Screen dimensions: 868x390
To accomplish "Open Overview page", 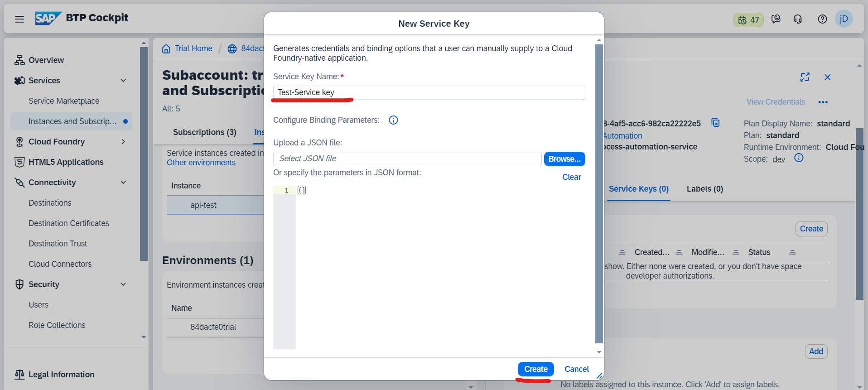I will pos(46,60).
